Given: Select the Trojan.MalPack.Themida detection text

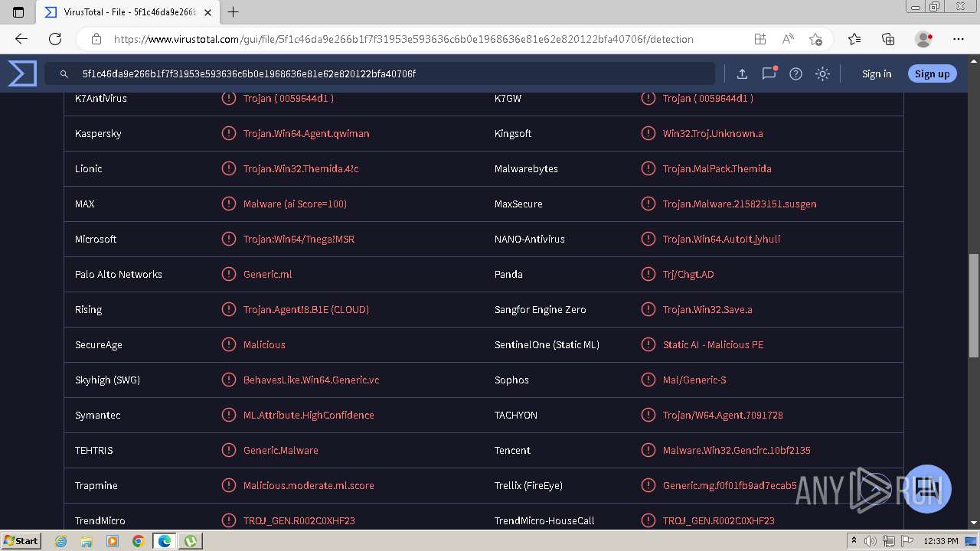Looking at the screenshot, I should [717, 168].
